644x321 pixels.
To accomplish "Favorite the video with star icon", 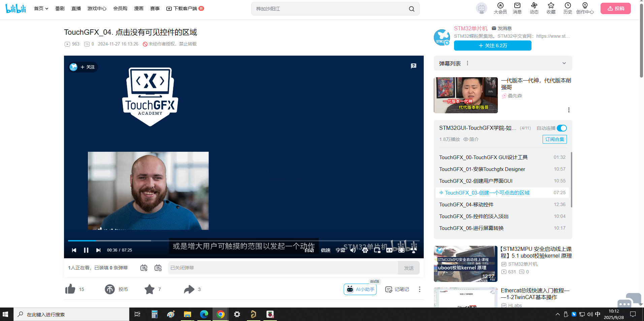I will [x=149, y=289].
